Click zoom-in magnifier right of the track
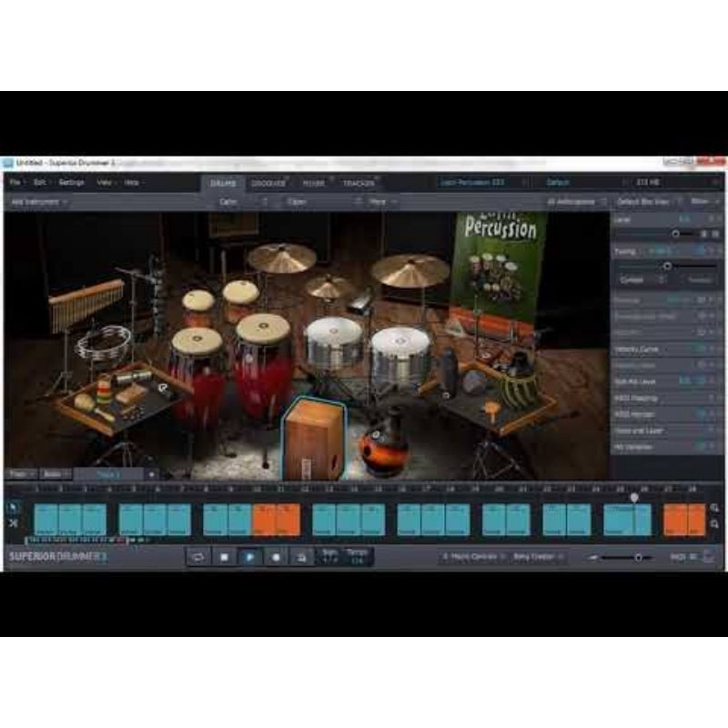The image size is (728, 728). point(714,508)
